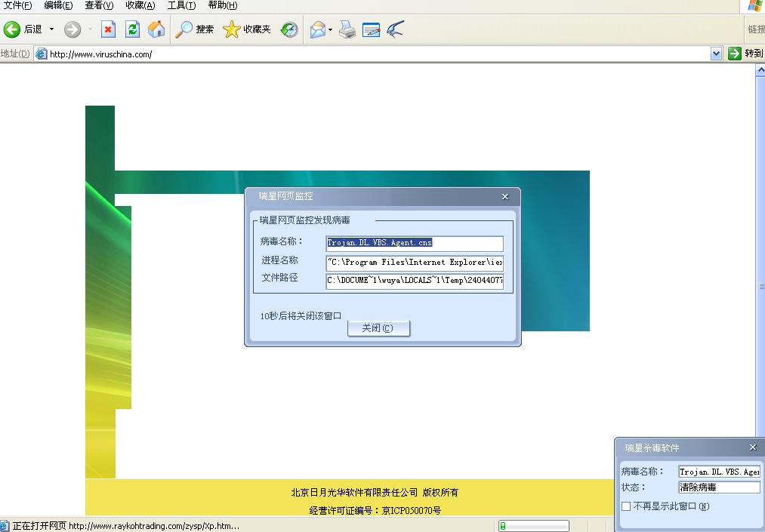Click the 转到 go button label

click(753, 53)
